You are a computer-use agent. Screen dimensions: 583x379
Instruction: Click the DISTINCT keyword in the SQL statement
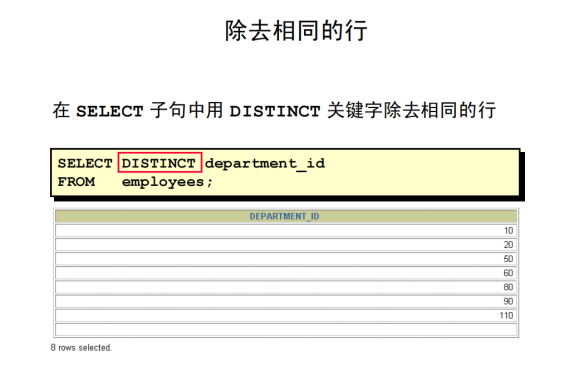click(x=159, y=163)
